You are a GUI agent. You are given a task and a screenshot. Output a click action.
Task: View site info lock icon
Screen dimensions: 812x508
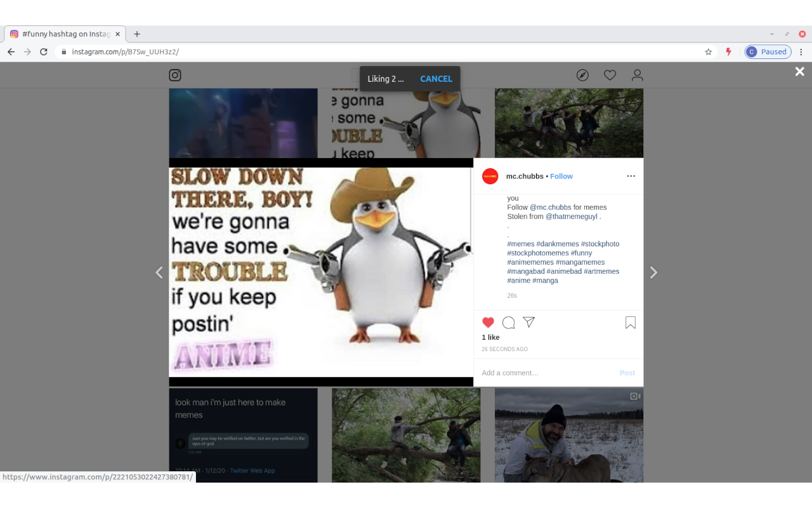pos(63,52)
